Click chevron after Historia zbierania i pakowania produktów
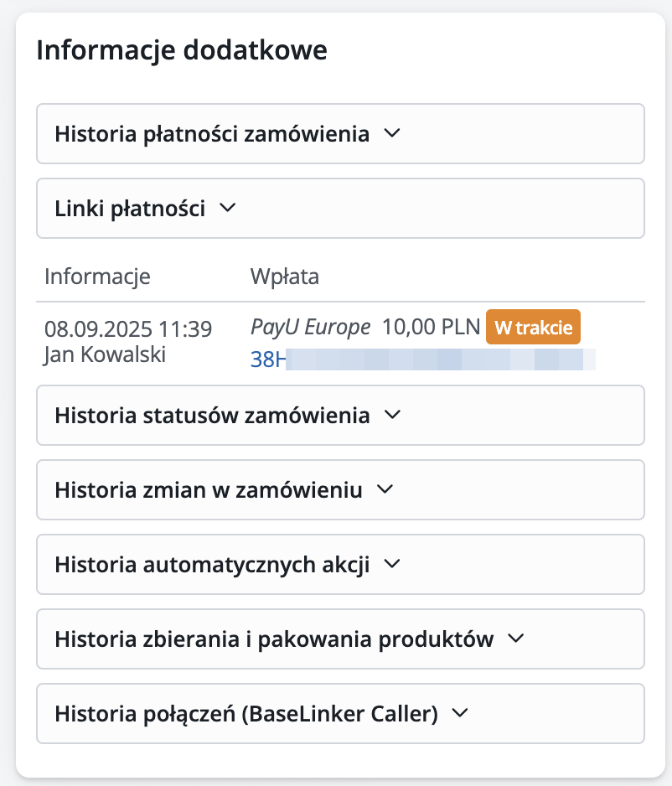Screen dimensions: 672x786 [515, 639]
